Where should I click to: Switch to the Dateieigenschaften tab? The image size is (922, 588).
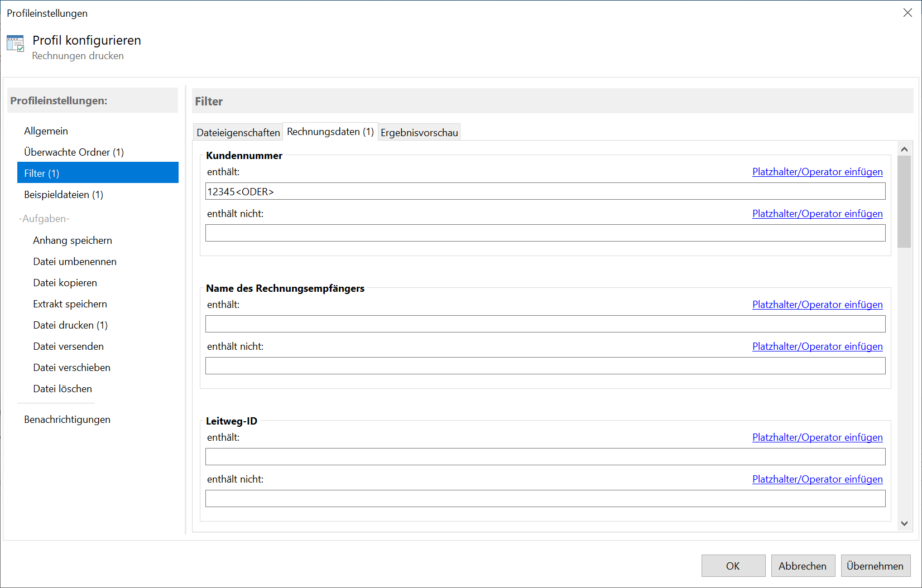(x=238, y=132)
